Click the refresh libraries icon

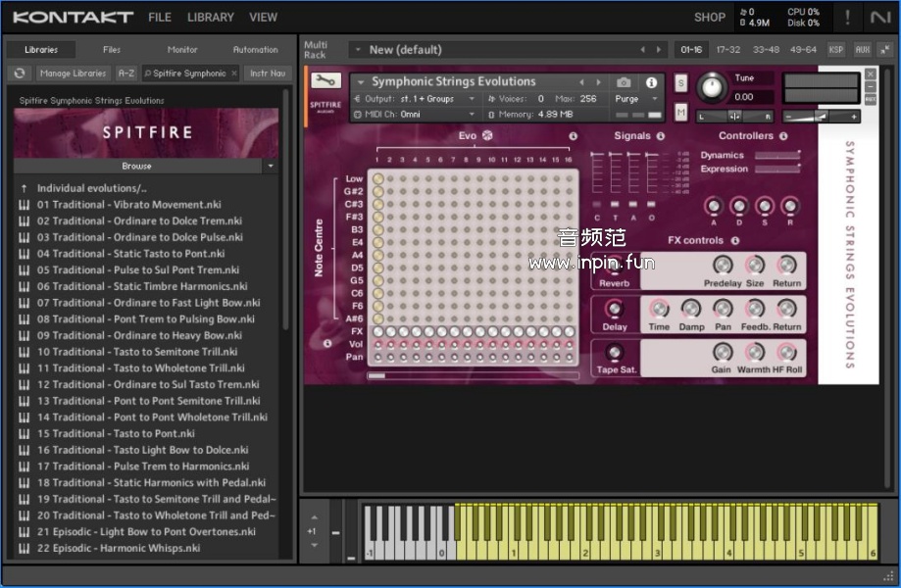20,73
